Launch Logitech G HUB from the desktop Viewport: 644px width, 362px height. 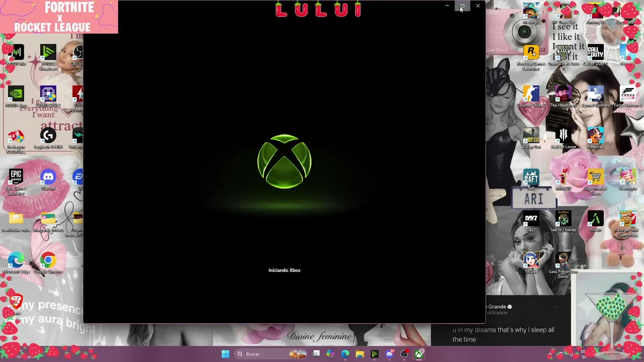[x=48, y=139]
